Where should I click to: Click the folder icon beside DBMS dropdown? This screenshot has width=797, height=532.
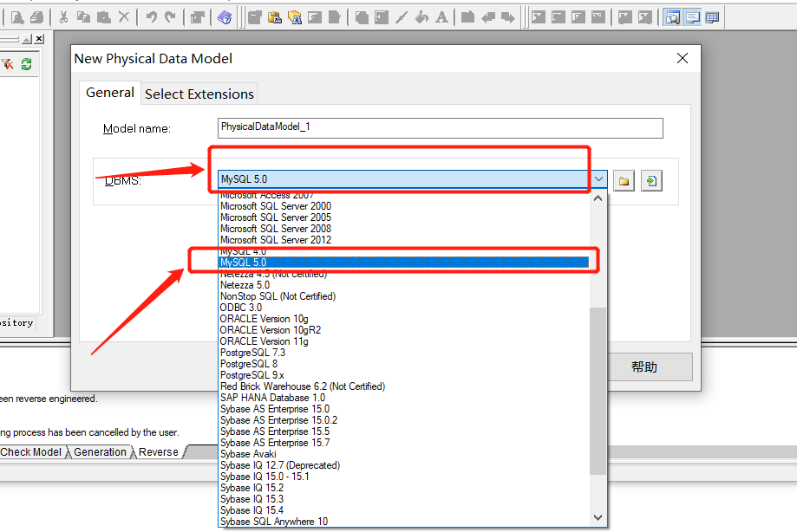coord(624,180)
